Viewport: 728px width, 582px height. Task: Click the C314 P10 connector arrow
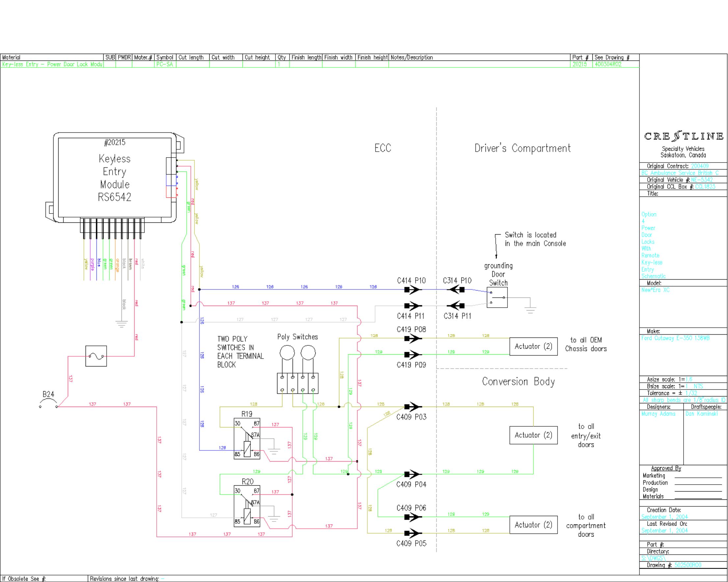[x=455, y=290]
